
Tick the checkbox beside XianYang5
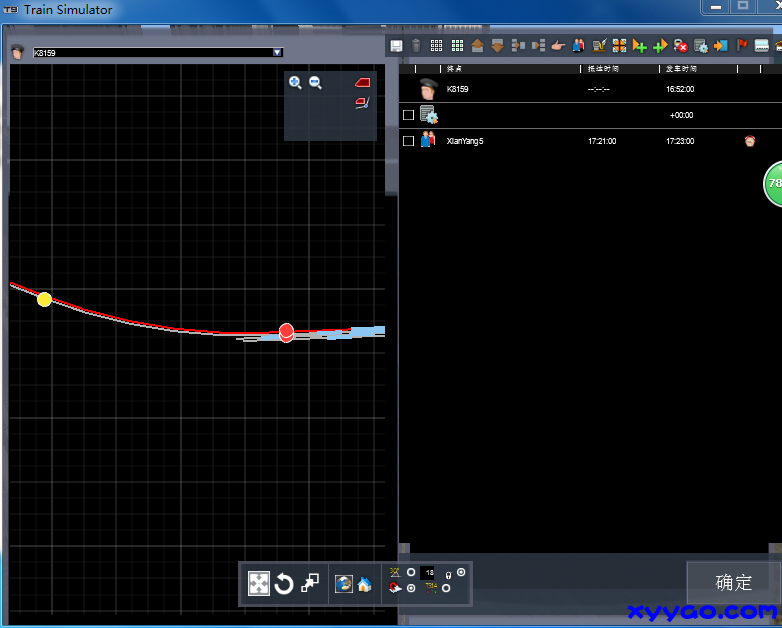(408, 141)
